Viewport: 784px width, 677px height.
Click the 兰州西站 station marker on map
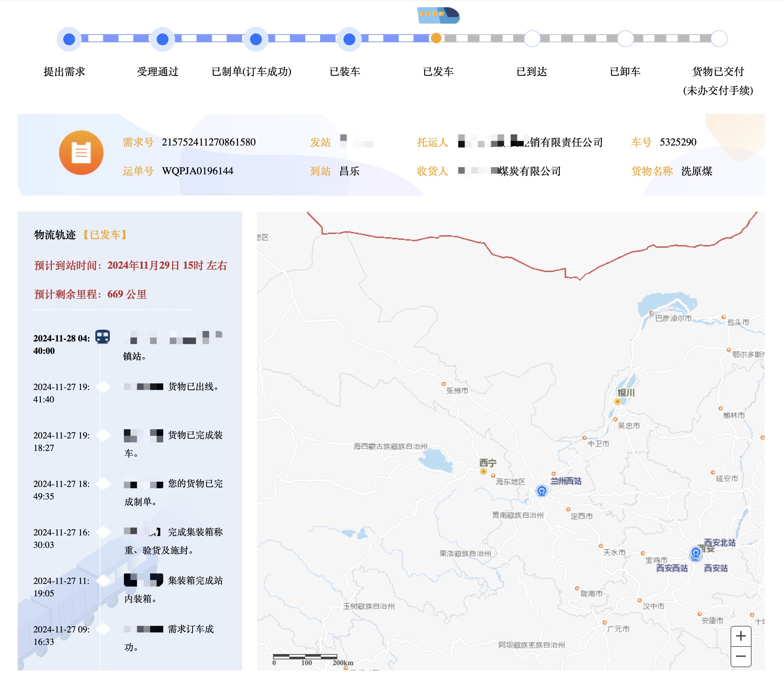[x=541, y=491]
